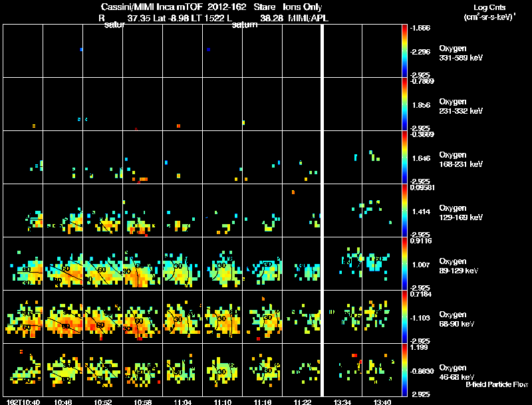Click the Oxygen 129-169 keV label

(x=461, y=213)
